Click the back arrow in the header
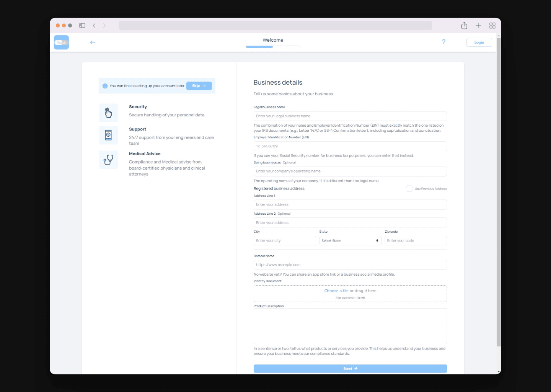Viewport: 551px width, 392px height. pos(93,42)
